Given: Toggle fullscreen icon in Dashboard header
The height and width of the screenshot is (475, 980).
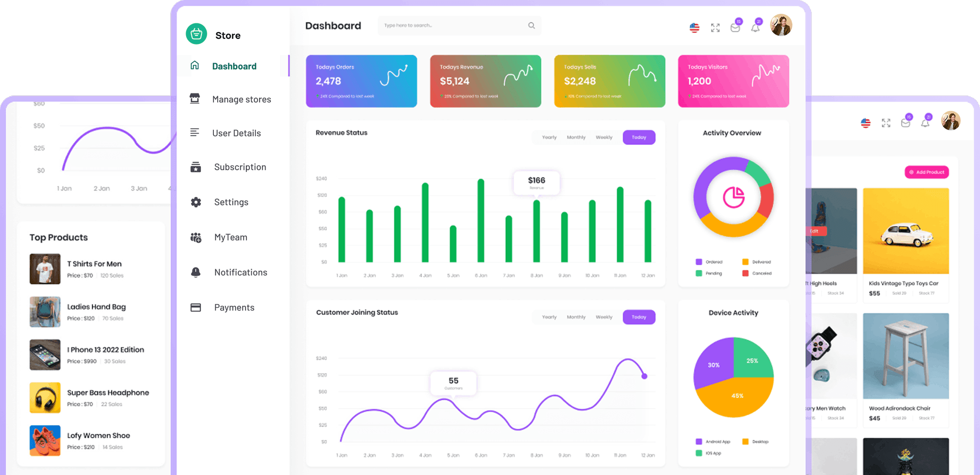Looking at the screenshot, I should pos(715,28).
